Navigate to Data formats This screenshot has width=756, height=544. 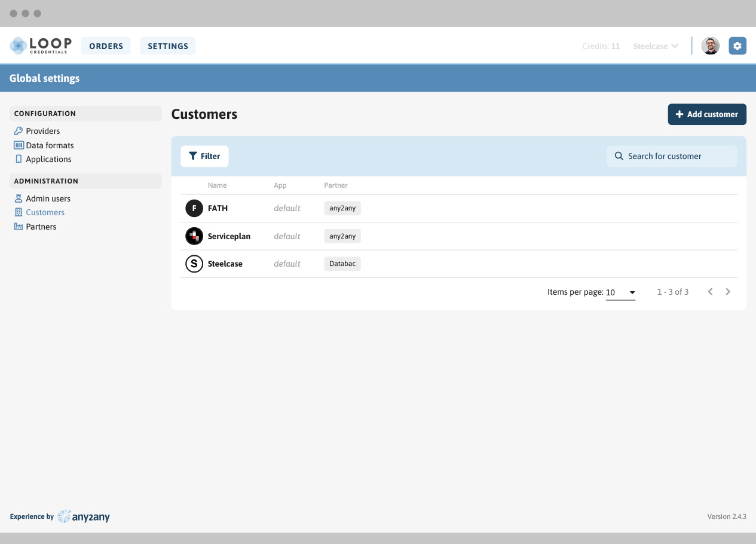(50, 145)
